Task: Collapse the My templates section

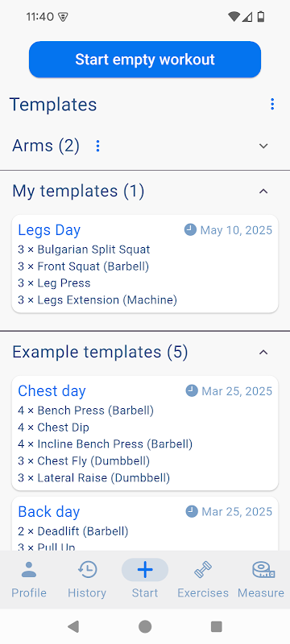Action: (x=263, y=191)
